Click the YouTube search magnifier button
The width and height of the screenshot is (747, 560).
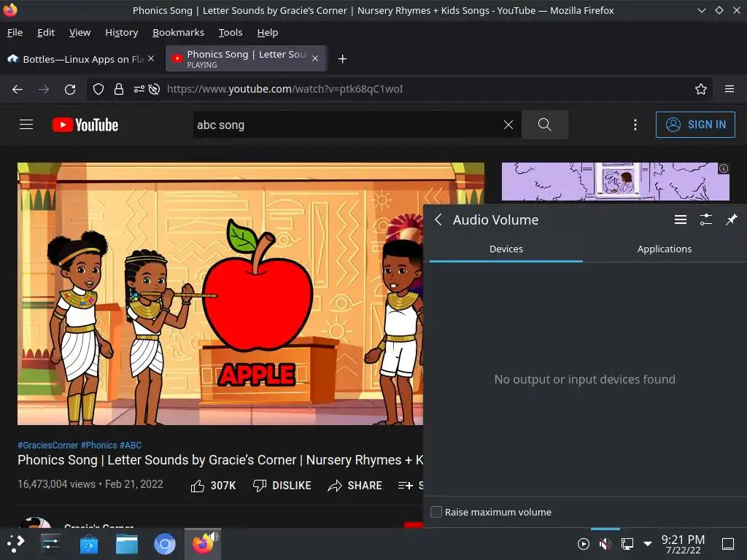pyautogui.click(x=545, y=125)
